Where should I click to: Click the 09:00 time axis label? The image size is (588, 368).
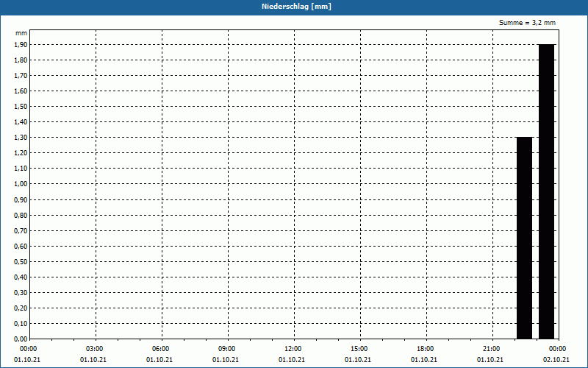(x=227, y=349)
